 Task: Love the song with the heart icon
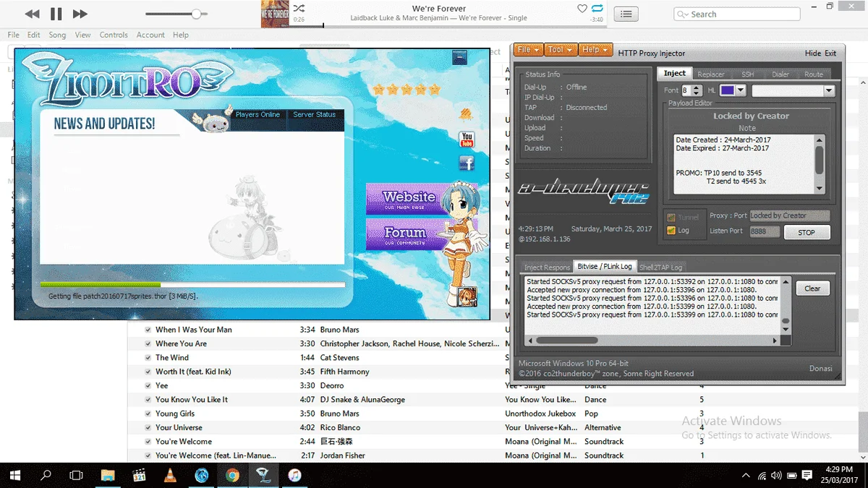pyautogui.click(x=582, y=9)
